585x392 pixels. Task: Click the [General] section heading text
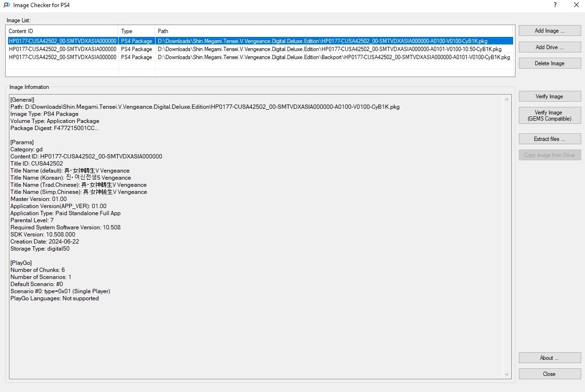point(22,100)
